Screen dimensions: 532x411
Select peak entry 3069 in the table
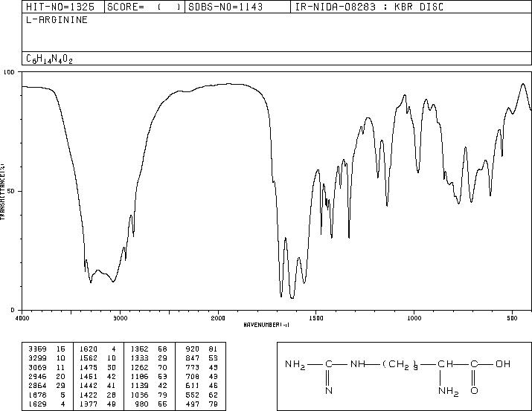pos(47,367)
